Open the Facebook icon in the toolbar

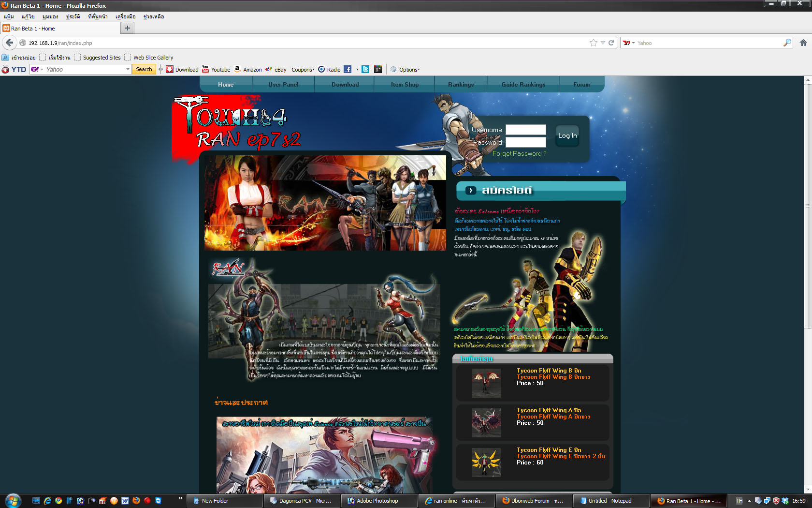(348, 69)
